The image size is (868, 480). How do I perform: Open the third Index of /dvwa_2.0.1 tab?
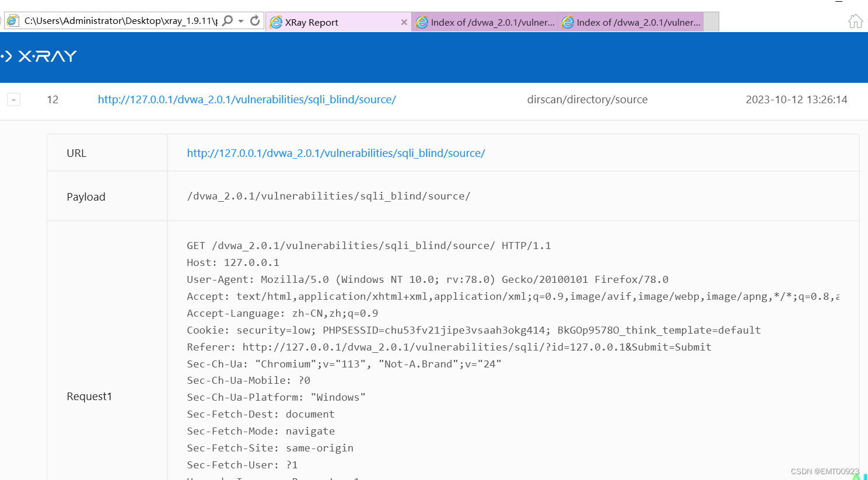coord(631,22)
